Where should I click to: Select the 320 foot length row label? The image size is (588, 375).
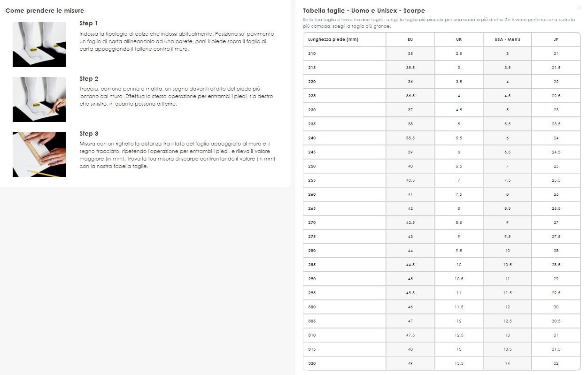312,363
